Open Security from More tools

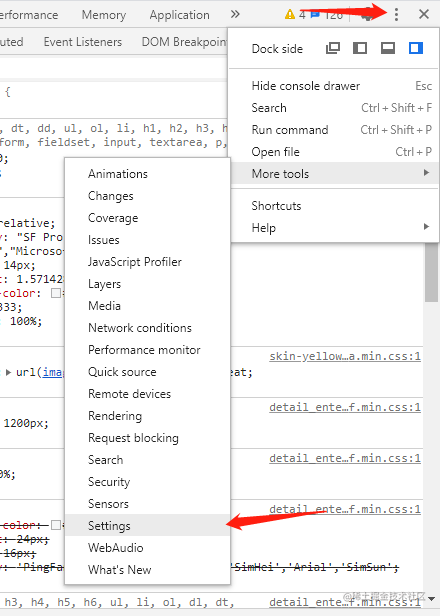click(x=148, y=482)
